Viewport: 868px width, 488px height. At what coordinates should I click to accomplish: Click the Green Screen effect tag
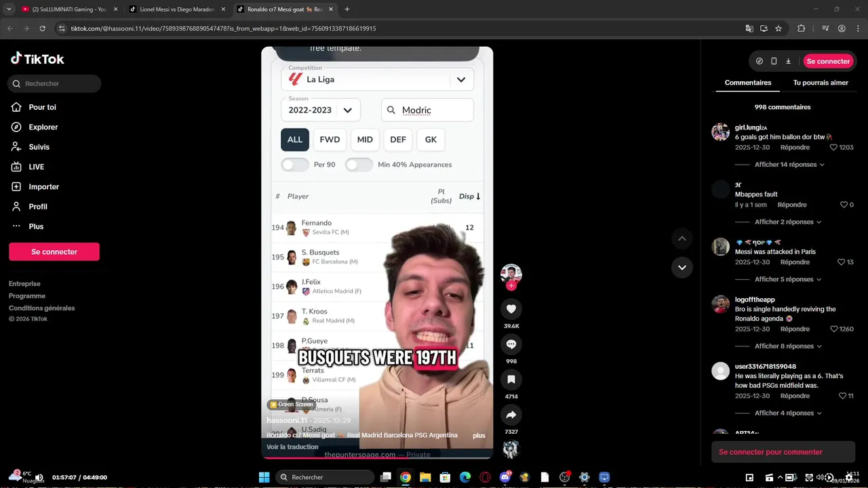click(x=292, y=404)
